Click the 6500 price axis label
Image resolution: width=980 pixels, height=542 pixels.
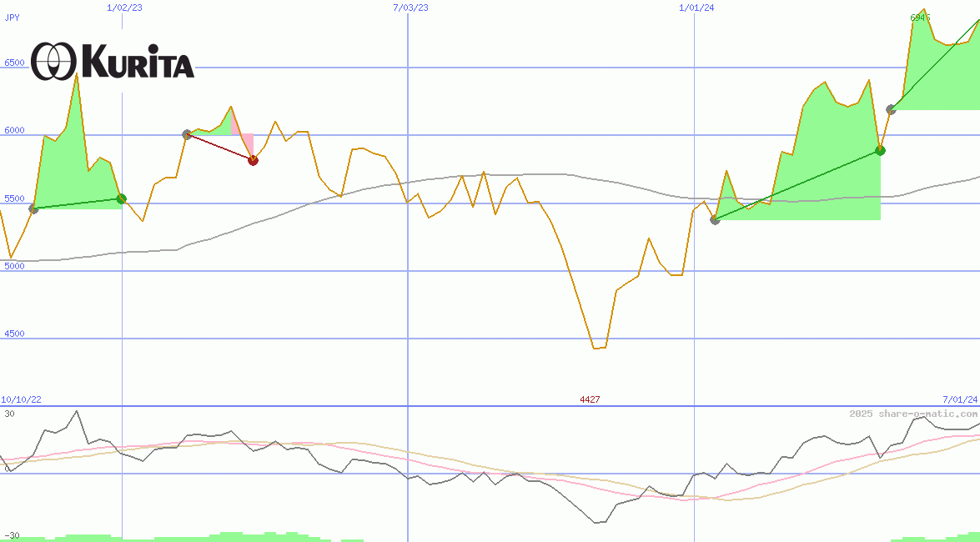(14, 63)
